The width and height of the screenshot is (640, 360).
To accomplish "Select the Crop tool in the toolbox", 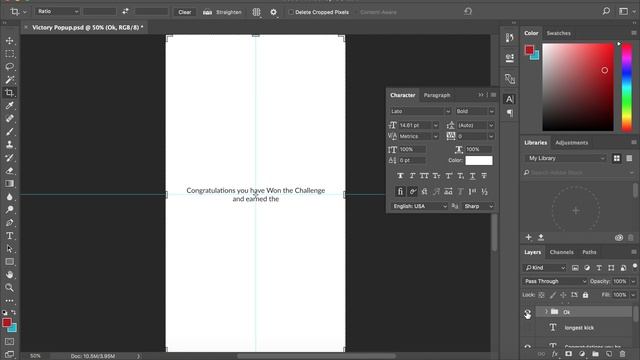I will coord(9,93).
